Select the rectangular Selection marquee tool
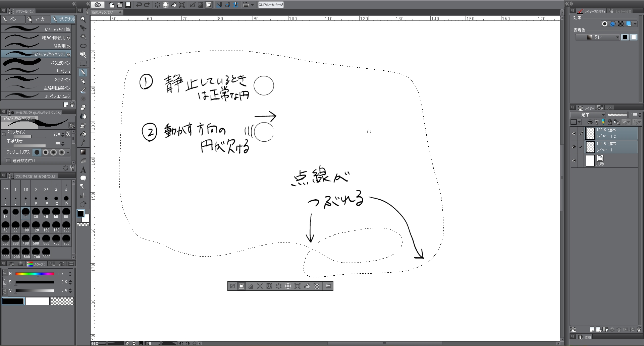Image resolution: width=644 pixels, height=346 pixels. pyautogui.click(x=83, y=63)
